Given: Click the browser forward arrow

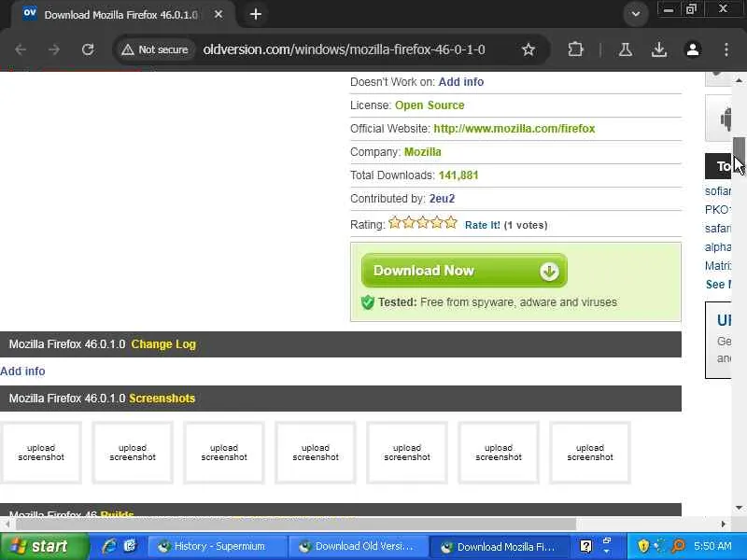Looking at the screenshot, I should click(x=54, y=49).
